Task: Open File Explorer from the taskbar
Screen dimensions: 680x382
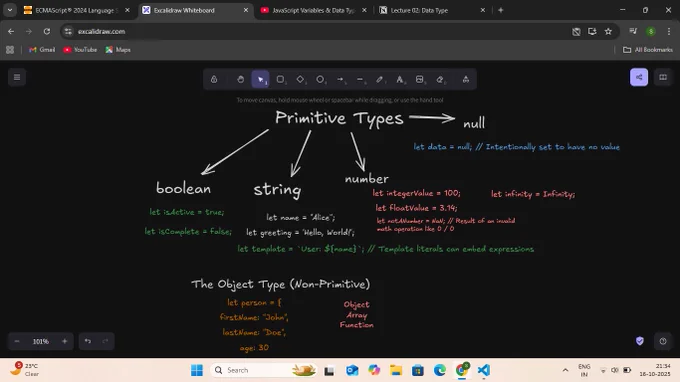Action: coord(396,370)
